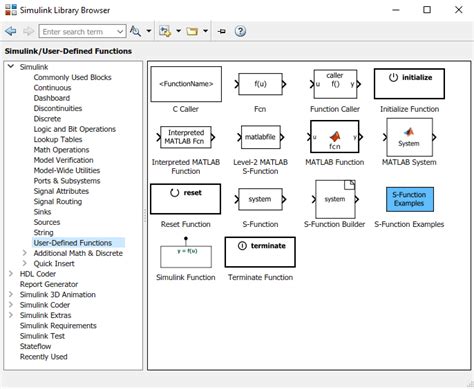This screenshot has width=474, height=389.
Task: Select the S-Function system block
Action: click(x=260, y=199)
